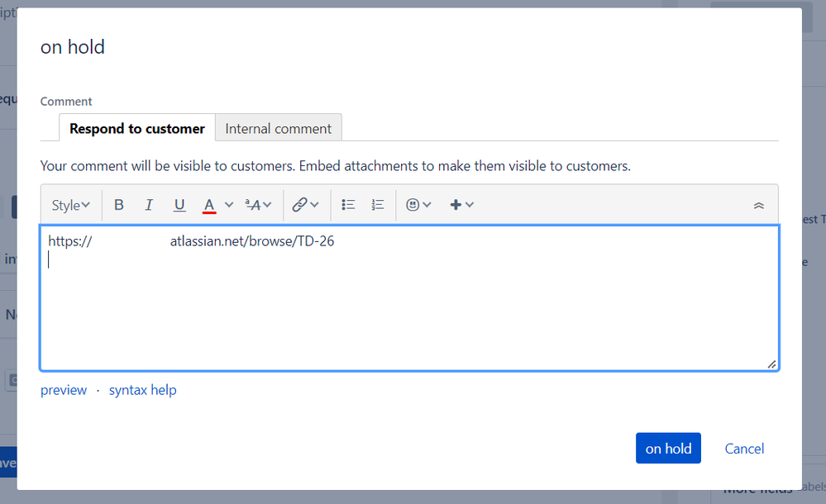Select the Respond to customer tab
This screenshot has width=826, height=504.
137,128
